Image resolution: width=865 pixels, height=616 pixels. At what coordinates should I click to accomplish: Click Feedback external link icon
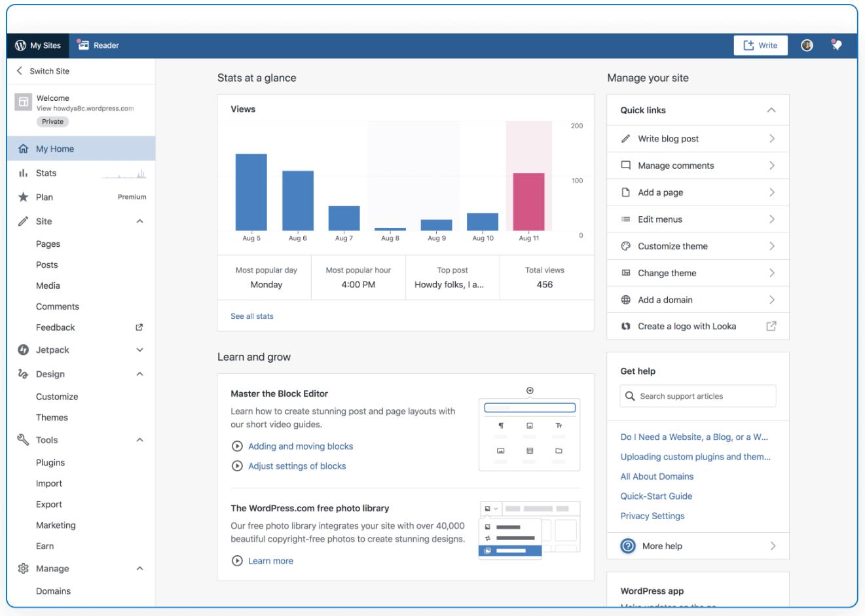pos(139,327)
